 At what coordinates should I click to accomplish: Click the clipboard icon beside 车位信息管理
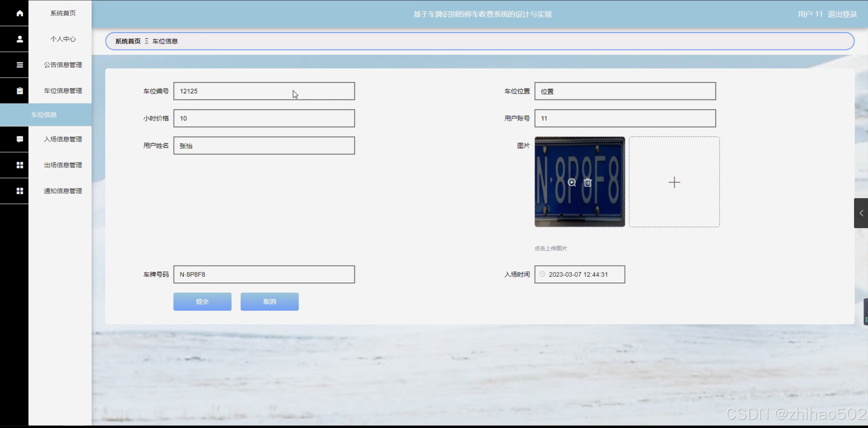click(20, 91)
